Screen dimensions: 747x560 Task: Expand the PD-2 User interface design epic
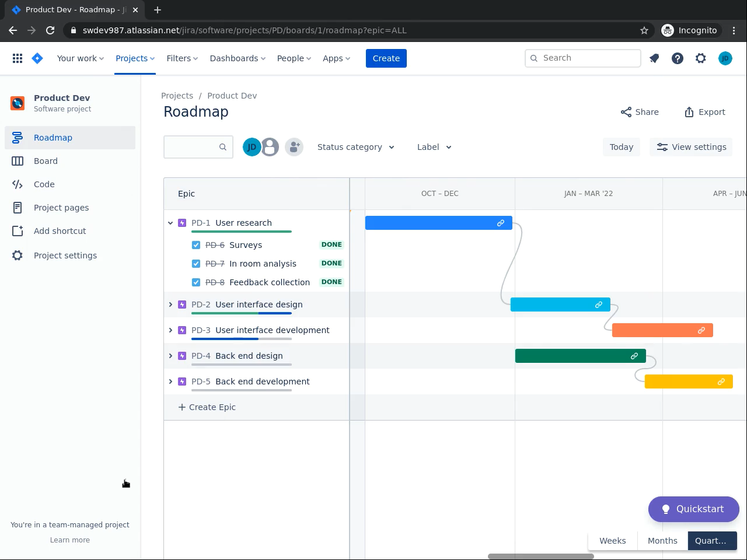coord(170,304)
